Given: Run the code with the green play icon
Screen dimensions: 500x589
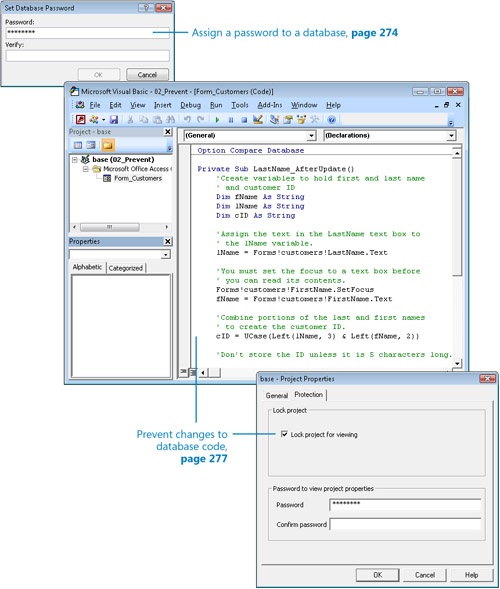Looking at the screenshot, I should [217, 120].
